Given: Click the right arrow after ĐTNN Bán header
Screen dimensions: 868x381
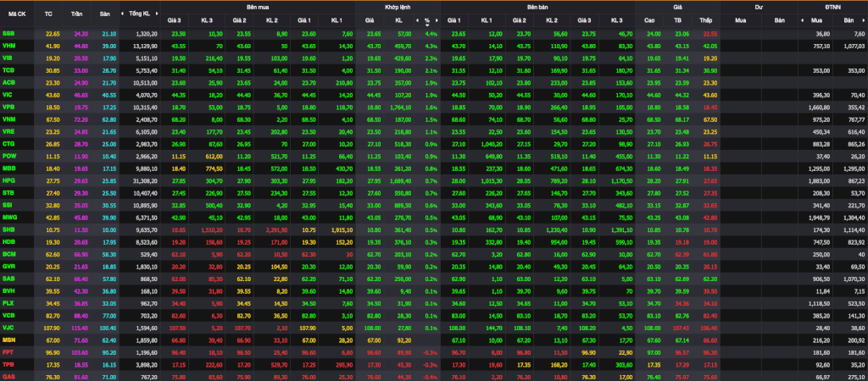Looking at the screenshot, I should click(865, 21).
